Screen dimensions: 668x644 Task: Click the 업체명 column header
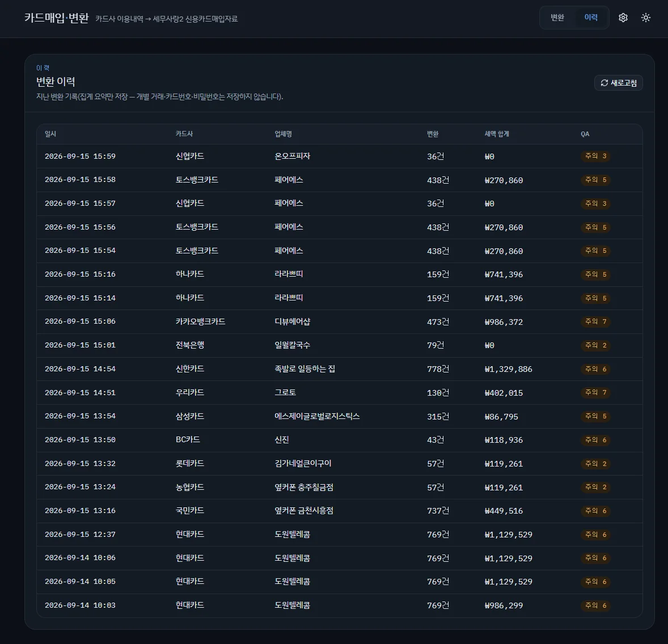284,134
